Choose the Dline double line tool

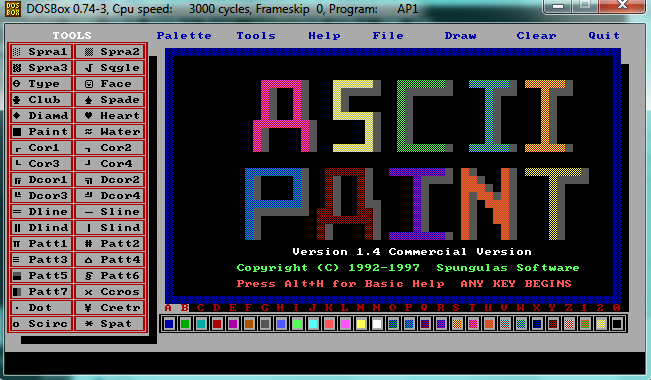41,211
